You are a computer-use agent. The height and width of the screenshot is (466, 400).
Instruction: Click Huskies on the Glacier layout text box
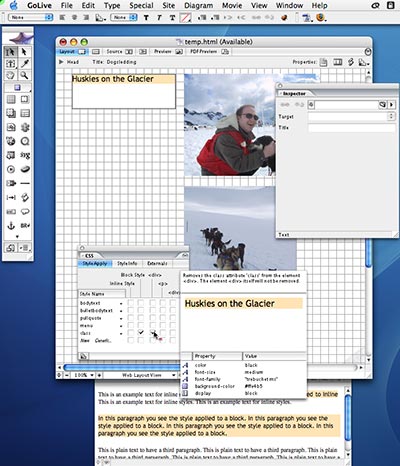(x=124, y=91)
